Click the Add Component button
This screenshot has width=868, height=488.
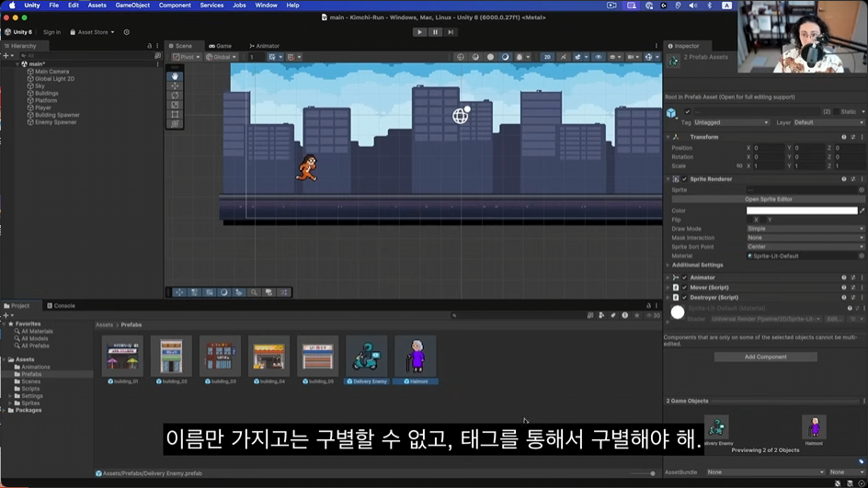(x=765, y=357)
